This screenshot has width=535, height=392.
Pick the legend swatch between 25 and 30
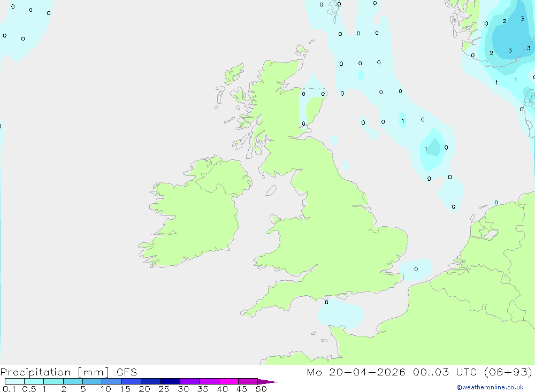170,381
